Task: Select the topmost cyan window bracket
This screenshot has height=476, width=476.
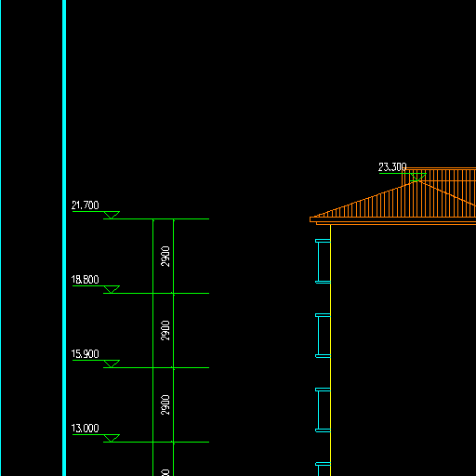Action: pyautogui.click(x=323, y=261)
